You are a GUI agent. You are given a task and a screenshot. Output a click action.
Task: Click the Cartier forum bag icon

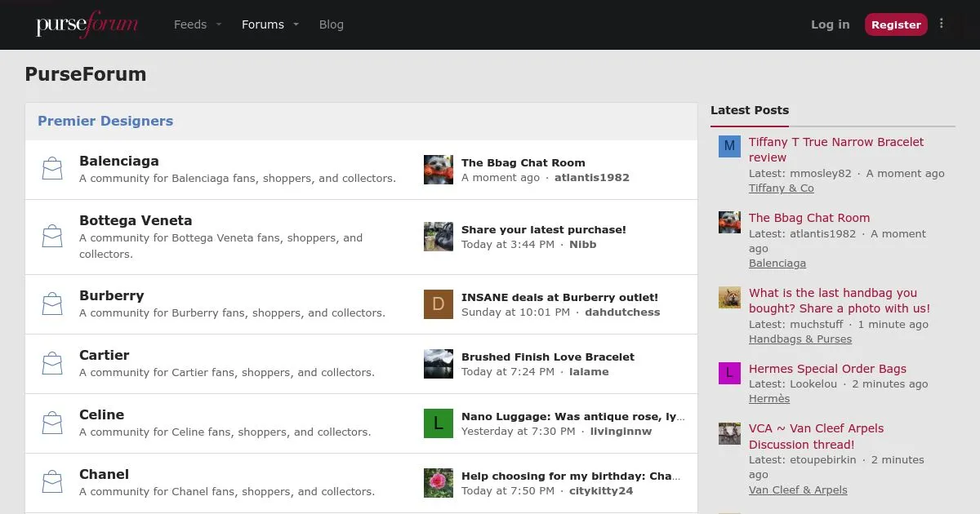[52, 363]
